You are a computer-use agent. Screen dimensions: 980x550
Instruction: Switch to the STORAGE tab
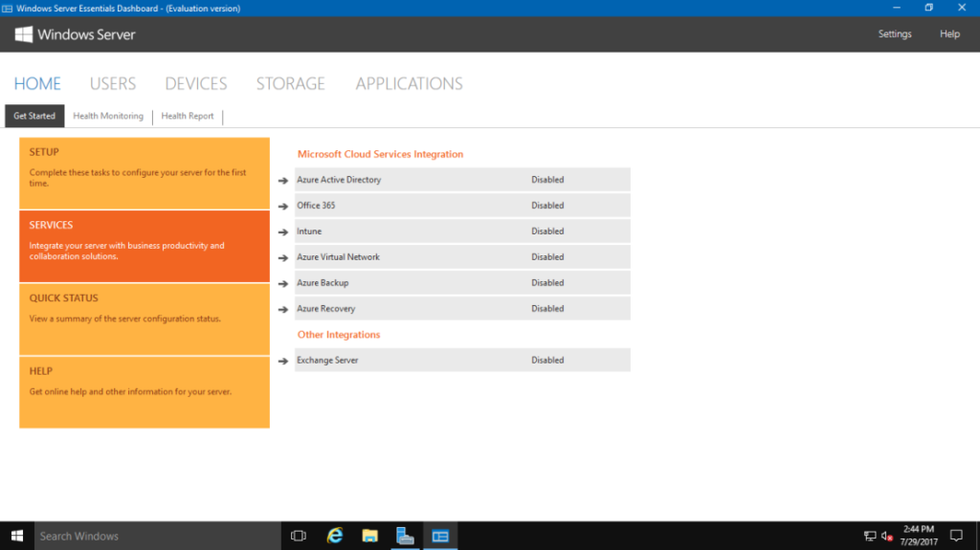291,84
